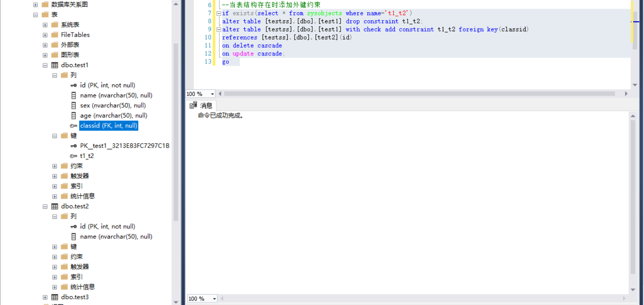Select the 触发器 label under dbo.test2
Viewport: 644px width, 305px height.
pos(80,267)
